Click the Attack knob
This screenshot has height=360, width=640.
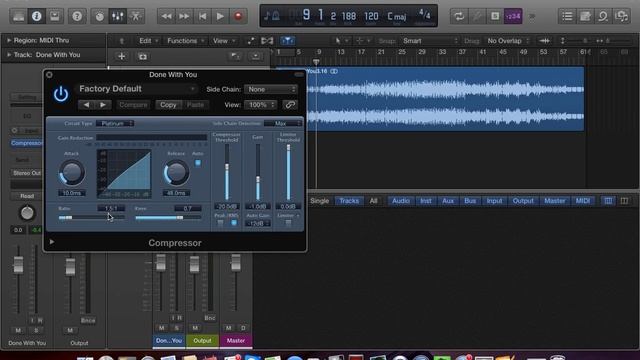click(x=72, y=173)
